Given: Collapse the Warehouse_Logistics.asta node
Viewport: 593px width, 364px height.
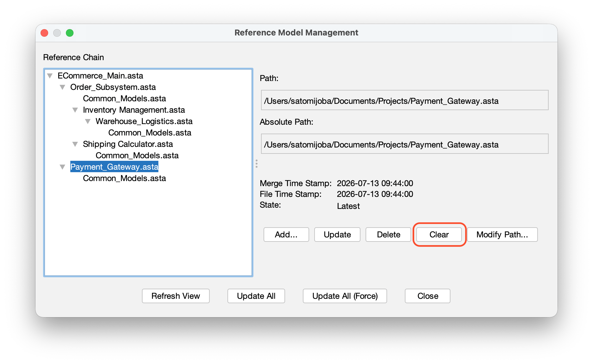Looking at the screenshot, I should tap(88, 122).
